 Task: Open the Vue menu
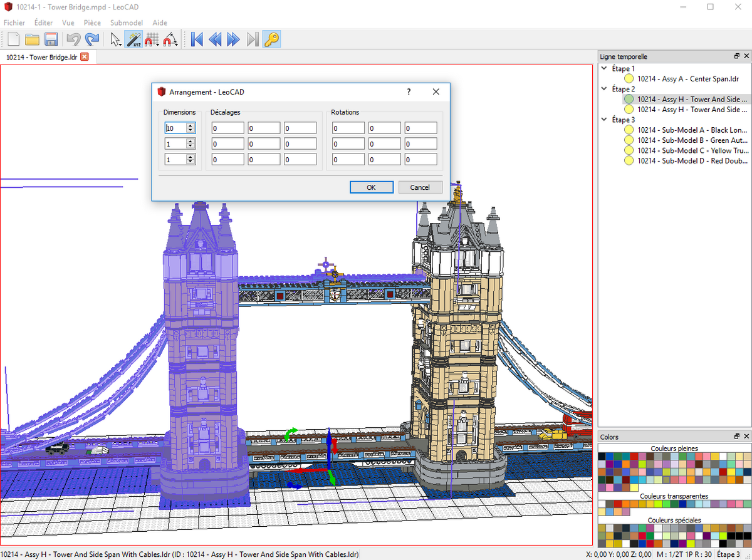(x=68, y=23)
